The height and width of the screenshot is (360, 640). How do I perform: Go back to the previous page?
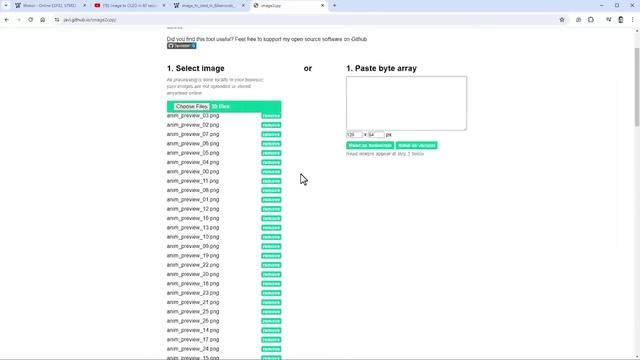[x=7, y=20]
